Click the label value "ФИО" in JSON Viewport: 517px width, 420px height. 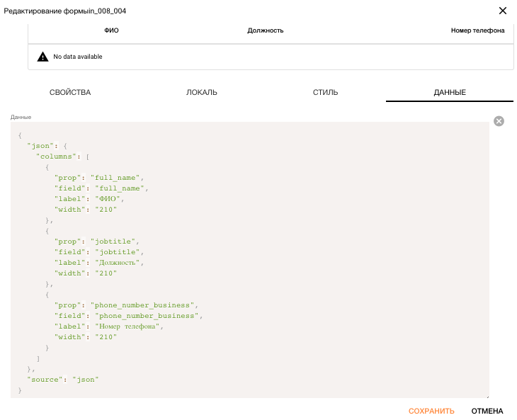pyautogui.click(x=108, y=199)
